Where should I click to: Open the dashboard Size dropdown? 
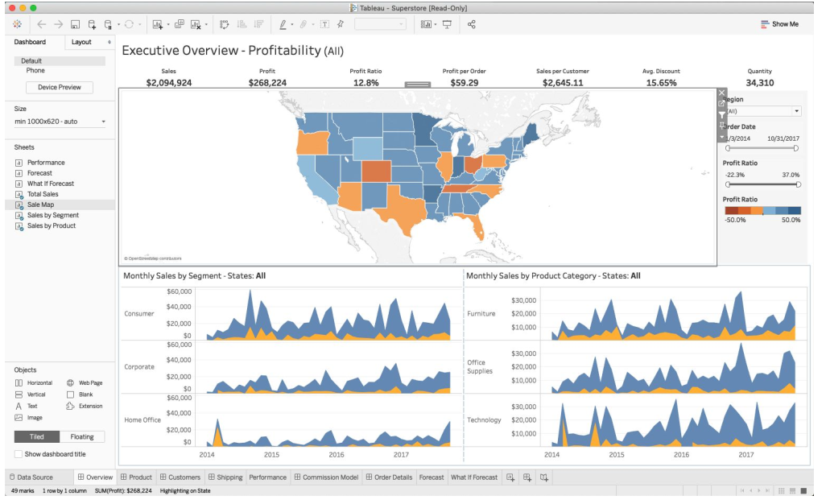(x=60, y=122)
